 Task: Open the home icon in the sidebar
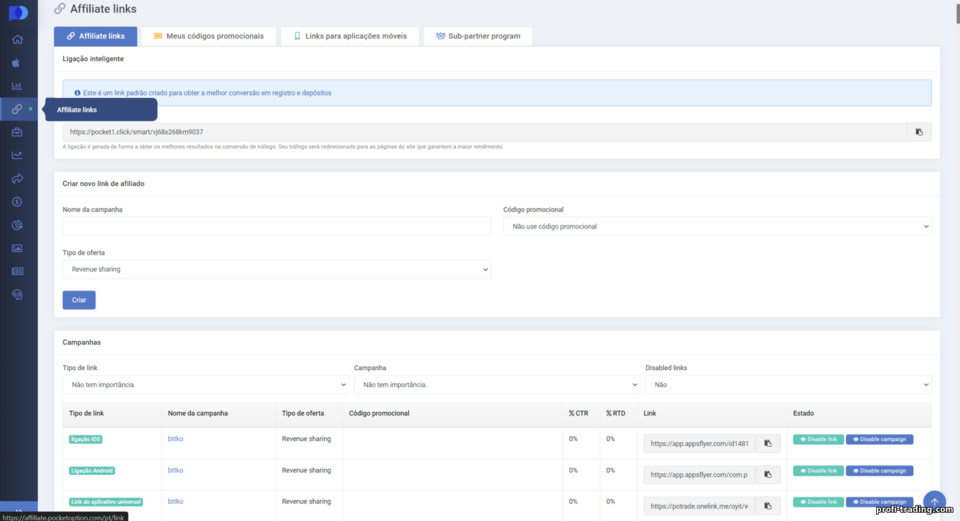pos(17,40)
